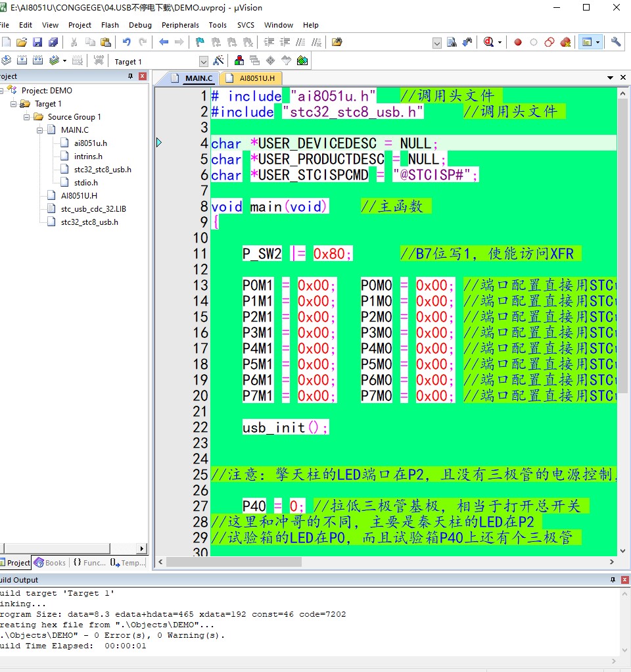
Task: Open a file with the folder icon
Action: point(22,42)
